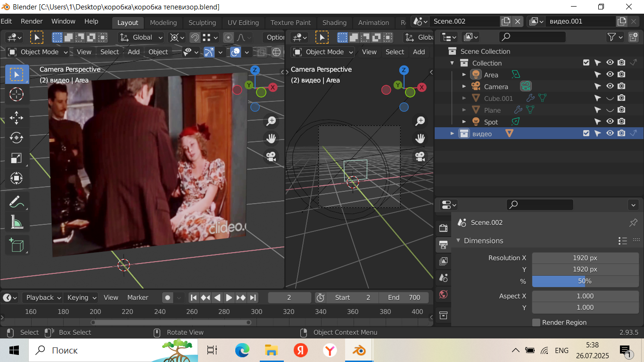644x362 pixels.
Task: Select the Rotate tool in left toolbar
Action: [x=17, y=138]
